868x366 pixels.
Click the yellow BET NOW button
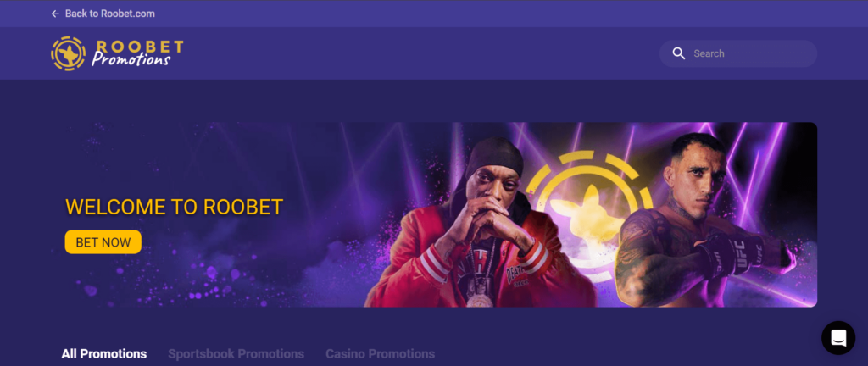click(x=103, y=242)
